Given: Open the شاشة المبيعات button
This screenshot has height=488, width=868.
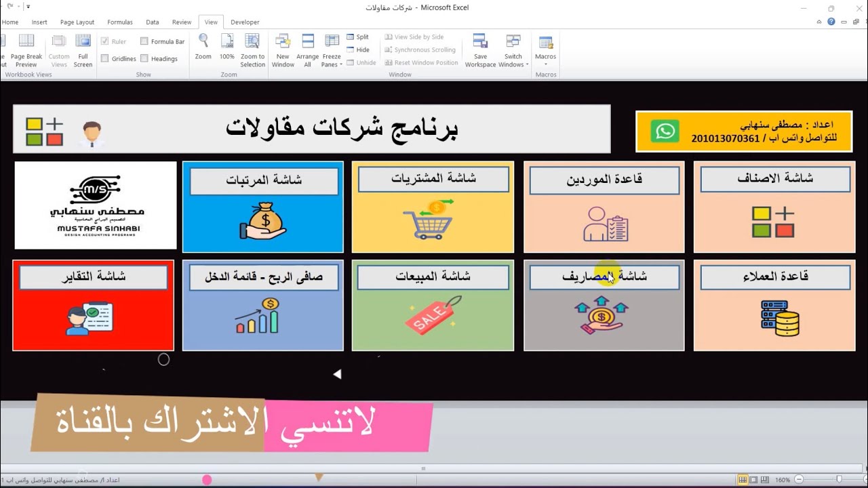Looking at the screenshot, I should [433, 277].
